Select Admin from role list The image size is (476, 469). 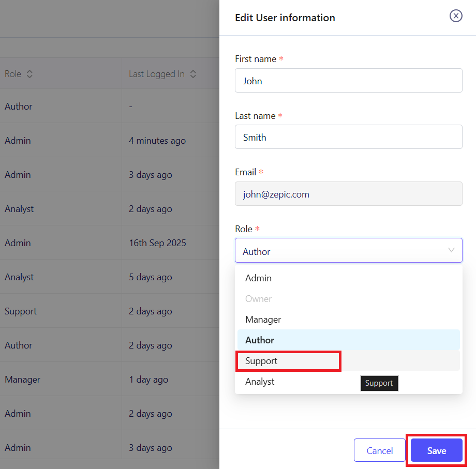[x=258, y=278]
